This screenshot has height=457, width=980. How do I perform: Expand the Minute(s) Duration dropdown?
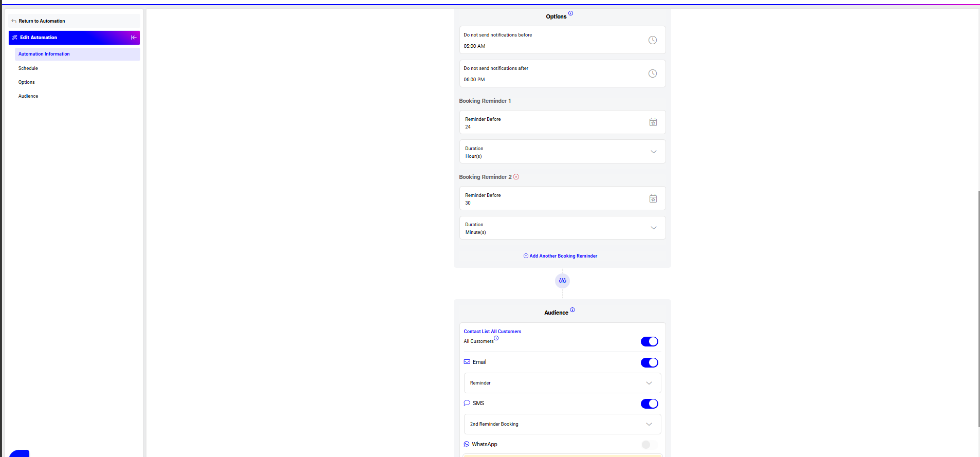(562, 228)
